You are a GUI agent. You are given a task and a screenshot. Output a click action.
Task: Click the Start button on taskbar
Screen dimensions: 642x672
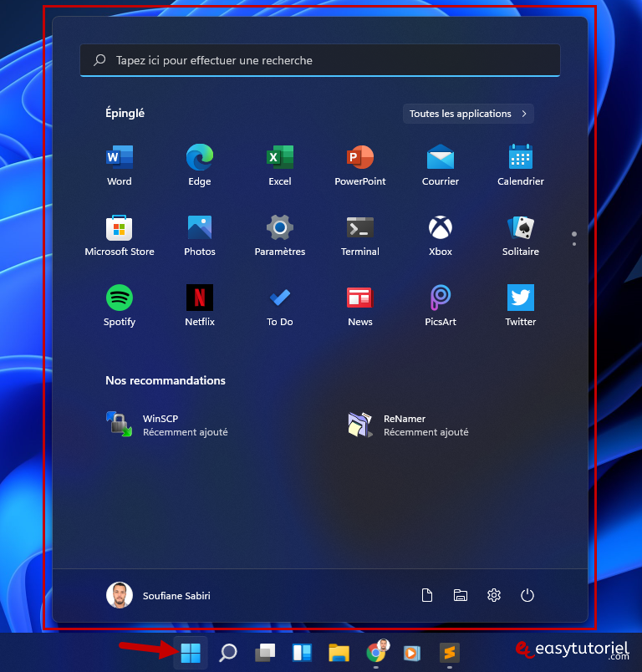(191, 653)
